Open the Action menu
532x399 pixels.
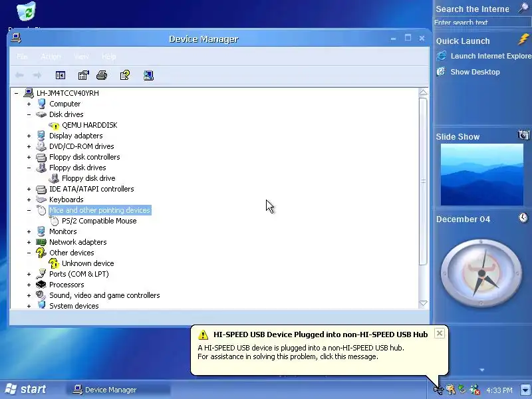(51, 57)
